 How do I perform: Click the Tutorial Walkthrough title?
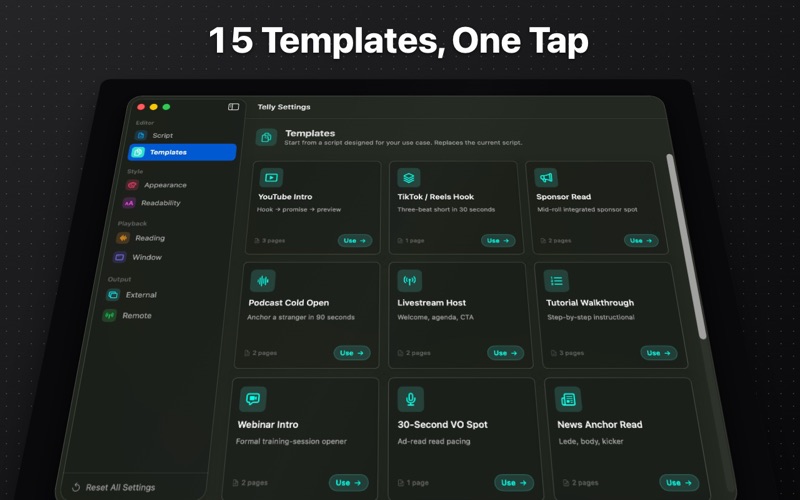[x=590, y=303]
